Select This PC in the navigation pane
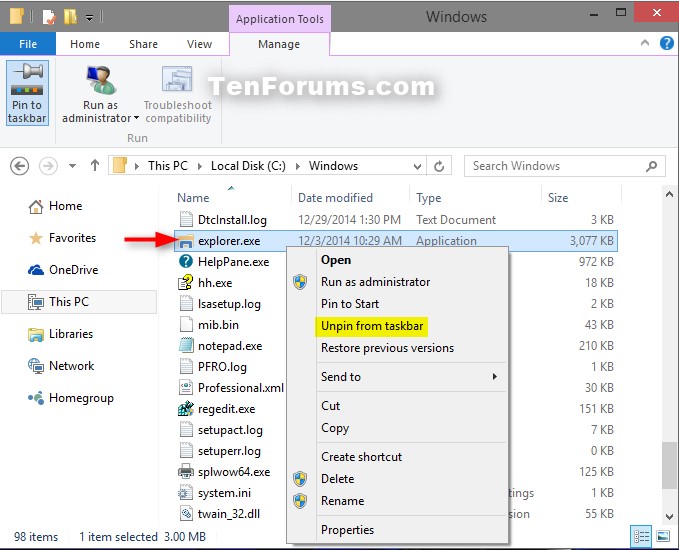Screen dimensions: 679x550 [x=79, y=301]
